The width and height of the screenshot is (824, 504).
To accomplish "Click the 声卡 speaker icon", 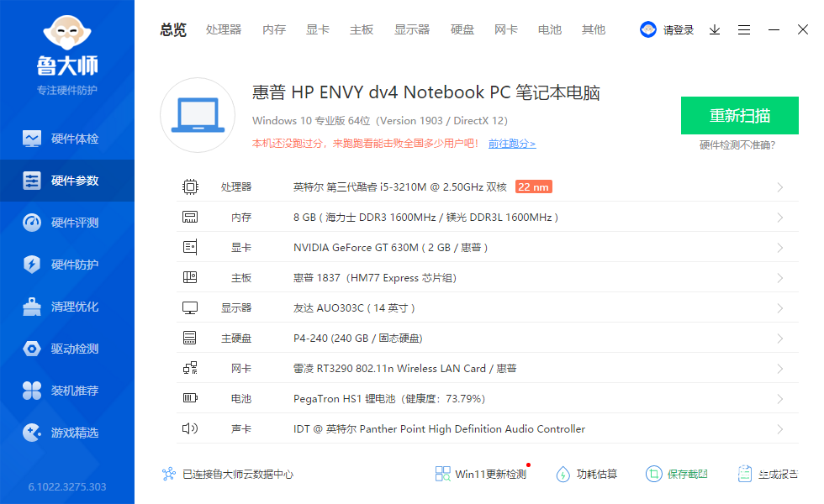I will [x=190, y=428].
